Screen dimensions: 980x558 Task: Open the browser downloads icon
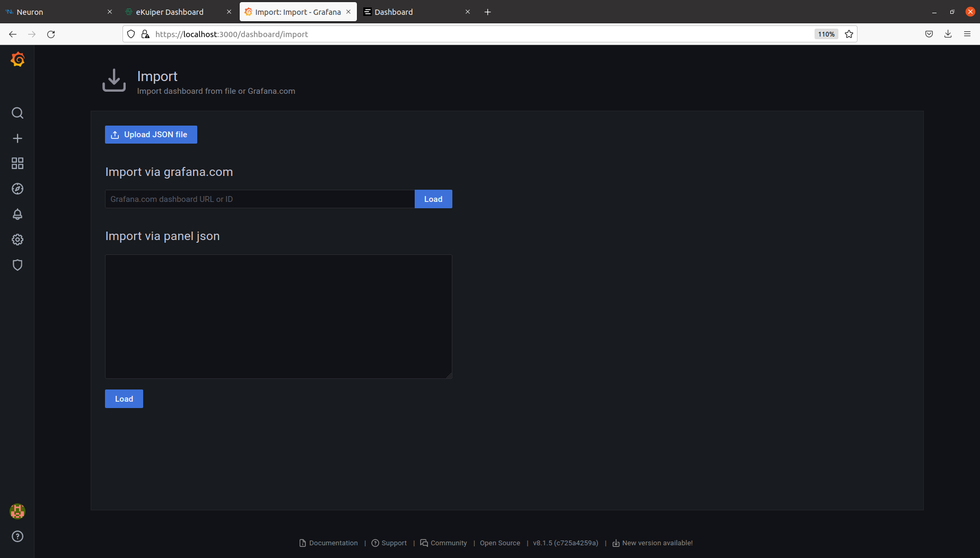[x=948, y=34]
